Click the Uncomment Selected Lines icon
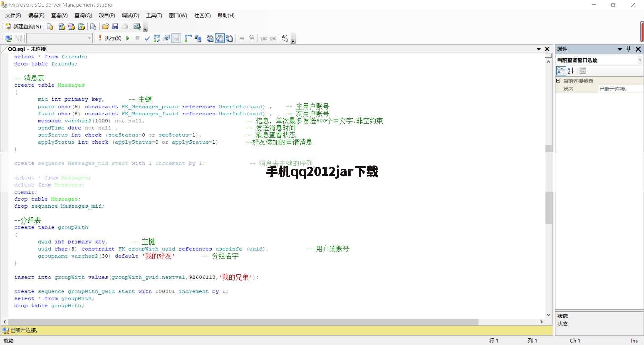 coord(251,38)
